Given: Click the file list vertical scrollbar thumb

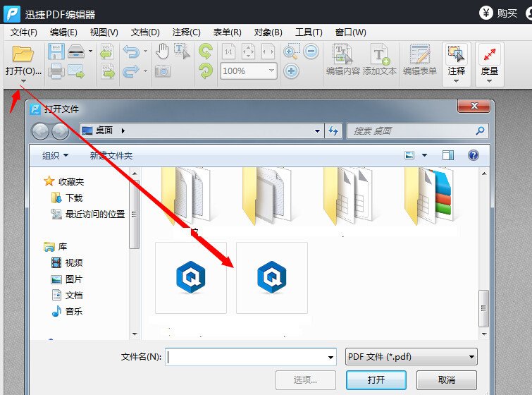Looking at the screenshot, I should click(x=484, y=308).
